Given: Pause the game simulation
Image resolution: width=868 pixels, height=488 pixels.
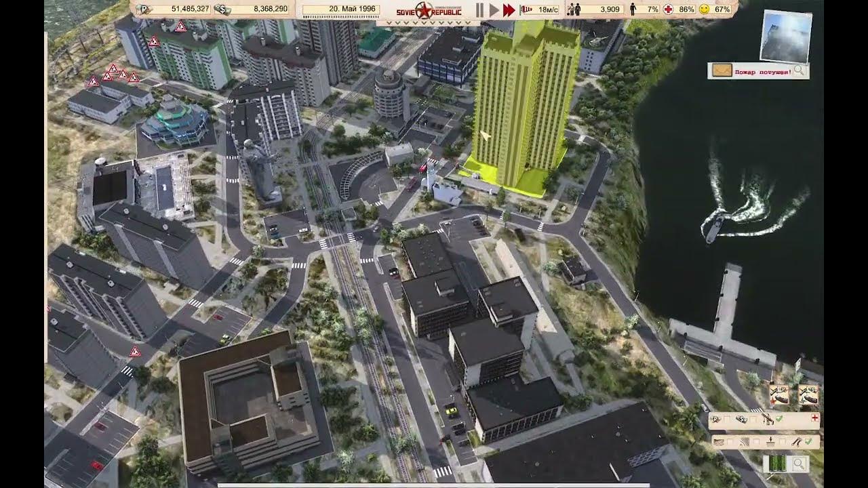Looking at the screenshot, I should 479,9.
